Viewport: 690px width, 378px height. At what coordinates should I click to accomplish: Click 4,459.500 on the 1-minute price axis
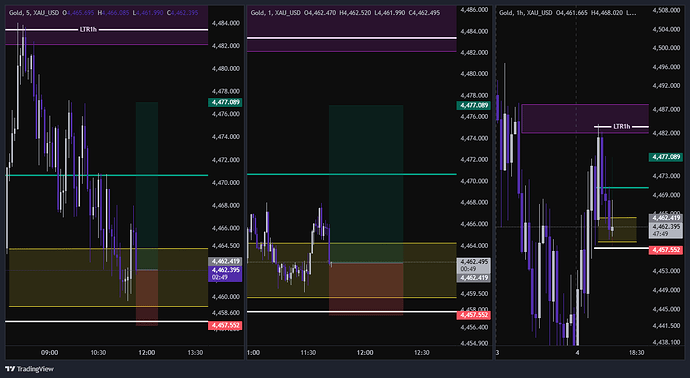point(474,294)
